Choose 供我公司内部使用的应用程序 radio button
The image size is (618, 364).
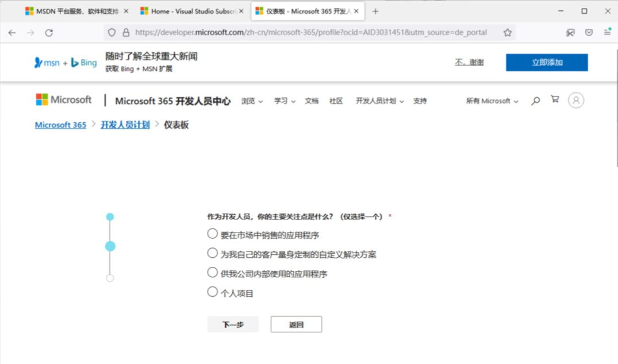tap(213, 272)
